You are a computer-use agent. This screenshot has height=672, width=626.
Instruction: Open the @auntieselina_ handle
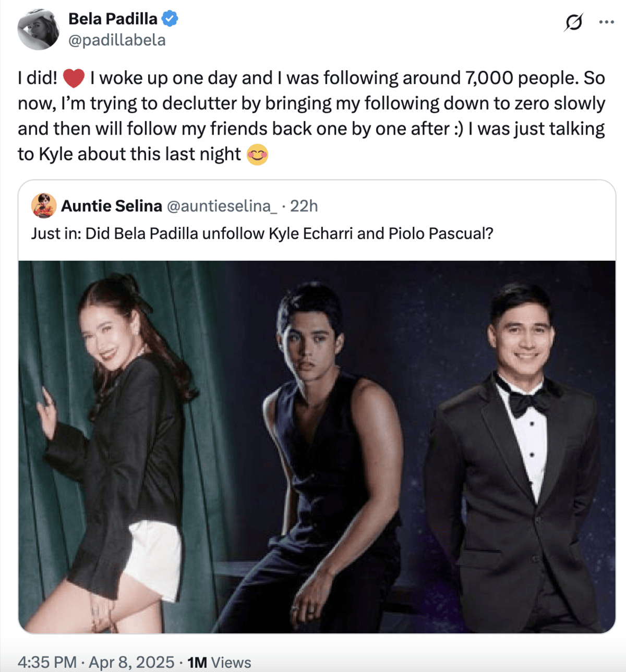click(x=222, y=206)
